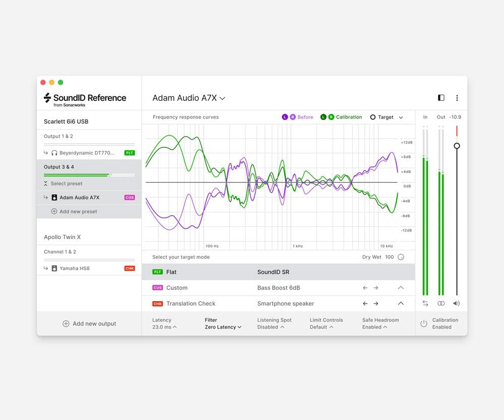
Task: Switch to the Translation Check mode
Action: (191, 303)
